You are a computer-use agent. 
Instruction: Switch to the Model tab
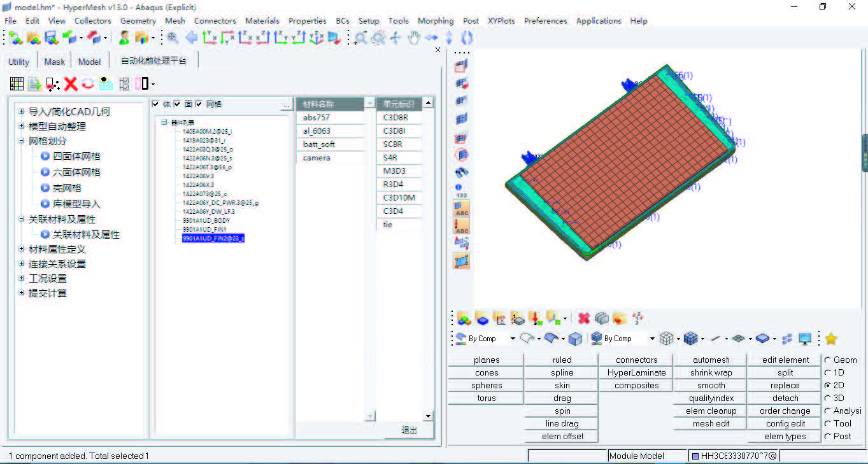pyautogui.click(x=89, y=62)
